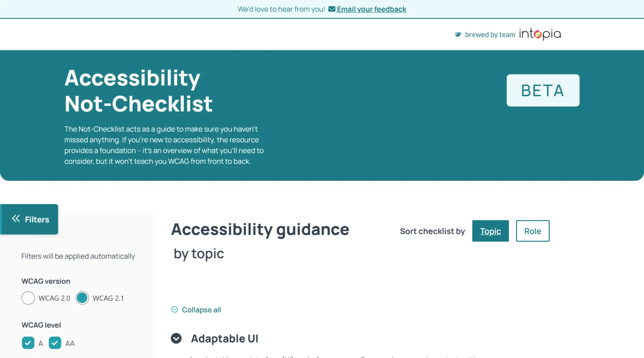Click the Intopia logo
Viewport: 644px width, 358px height.
point(539,34)
